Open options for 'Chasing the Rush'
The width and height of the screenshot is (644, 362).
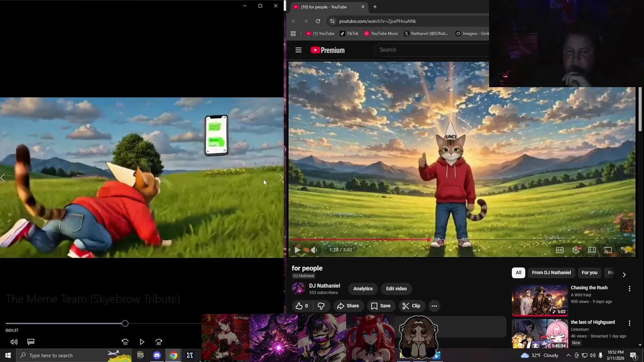[x=629, y=289]
